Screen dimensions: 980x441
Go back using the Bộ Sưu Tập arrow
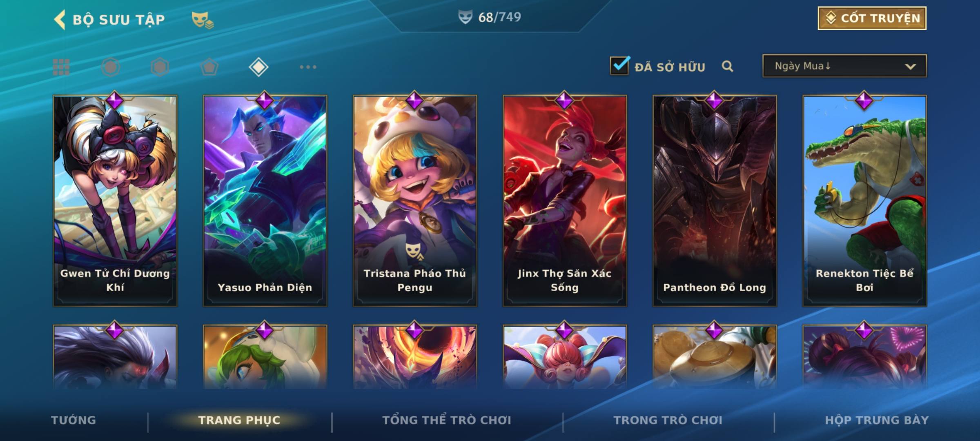pos(60,20)
